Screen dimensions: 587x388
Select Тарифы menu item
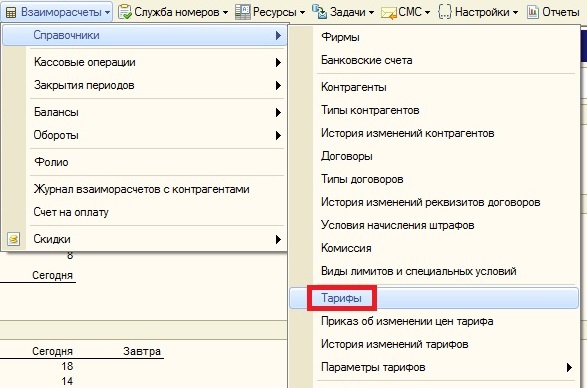tap(434, 298)
